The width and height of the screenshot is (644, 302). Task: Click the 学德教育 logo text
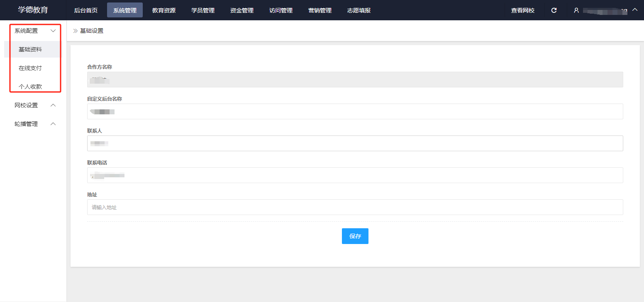pyautogui.click(x=33, y=10)
